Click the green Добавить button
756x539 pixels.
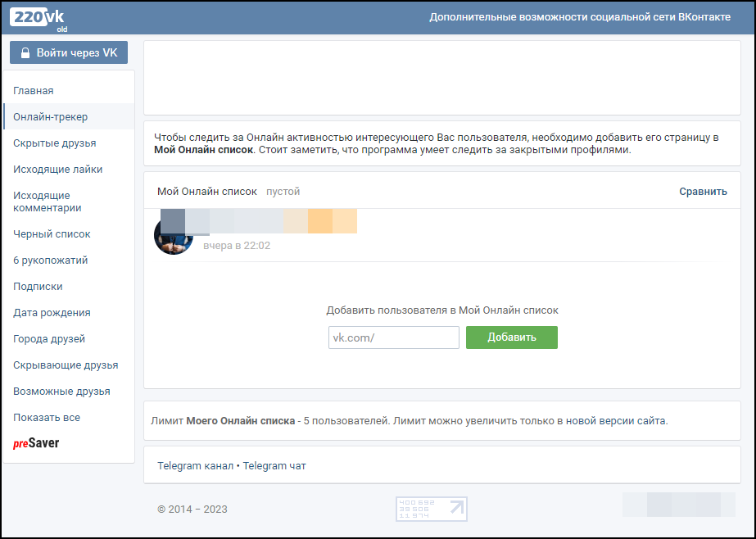[512, 337]
